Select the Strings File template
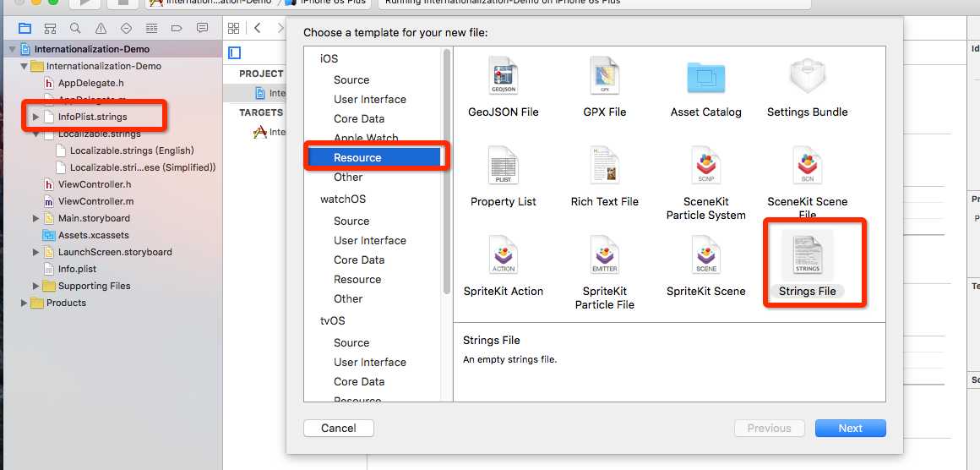 pyautogui.click(x=808, y=264)
